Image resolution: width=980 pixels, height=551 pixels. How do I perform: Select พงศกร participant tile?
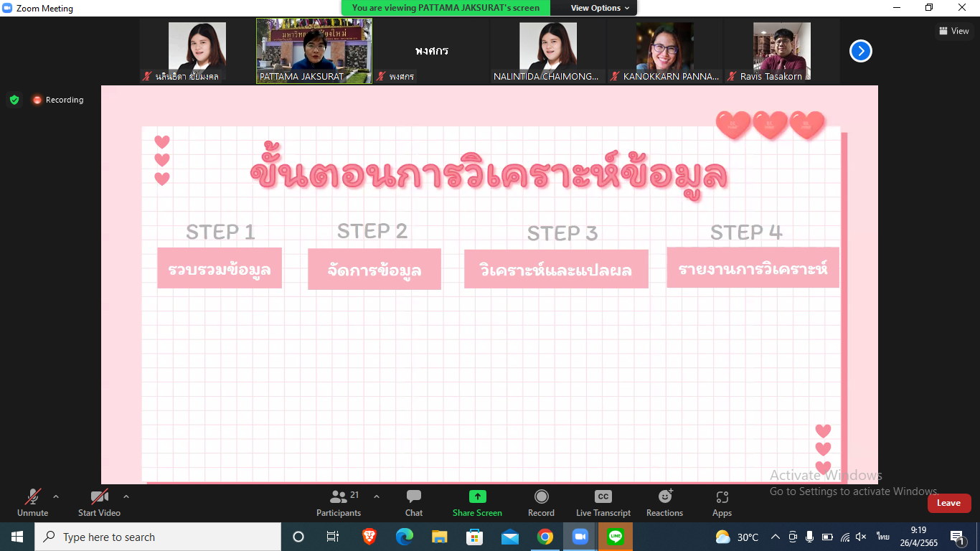point(431,51)
